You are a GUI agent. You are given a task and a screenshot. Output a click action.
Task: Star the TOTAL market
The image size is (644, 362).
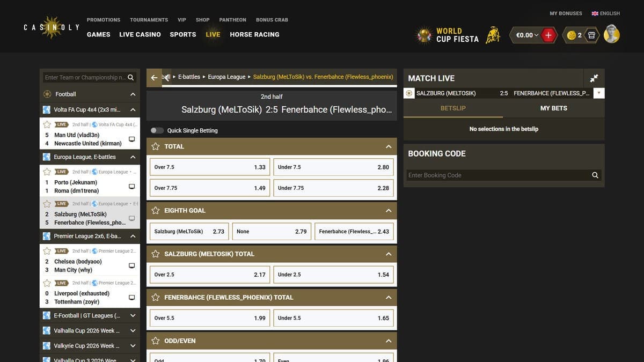[156, 146]
